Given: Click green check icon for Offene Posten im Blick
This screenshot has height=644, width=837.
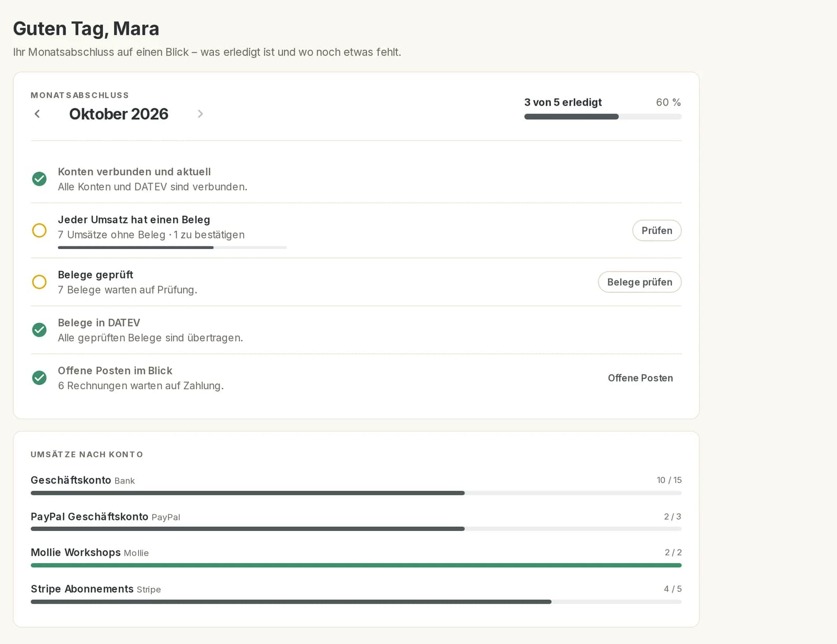Looking at the screenshot, I should [39, 378].
